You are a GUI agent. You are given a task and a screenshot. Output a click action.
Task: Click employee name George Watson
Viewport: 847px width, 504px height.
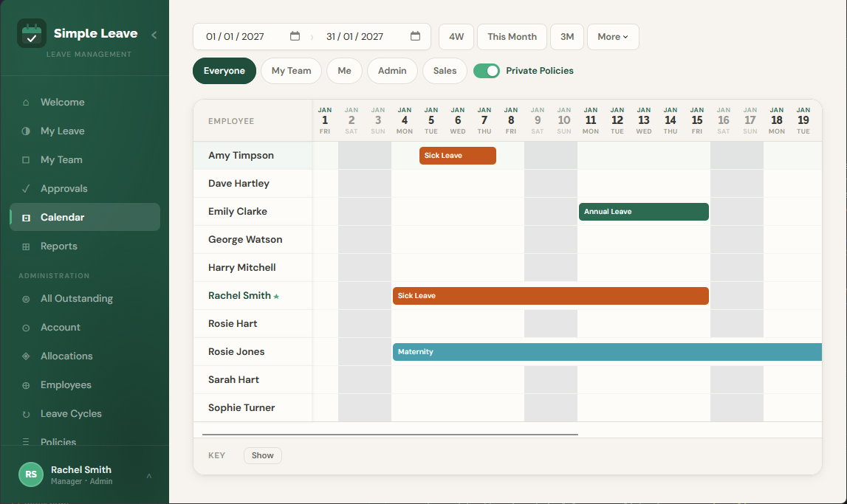pos(245,240)
